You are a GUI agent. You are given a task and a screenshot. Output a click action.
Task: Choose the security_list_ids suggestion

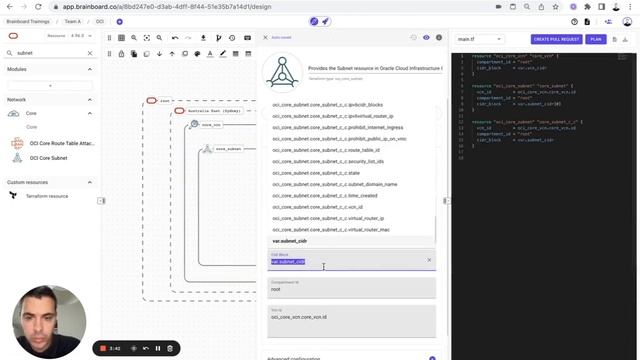tap(351, 162)
